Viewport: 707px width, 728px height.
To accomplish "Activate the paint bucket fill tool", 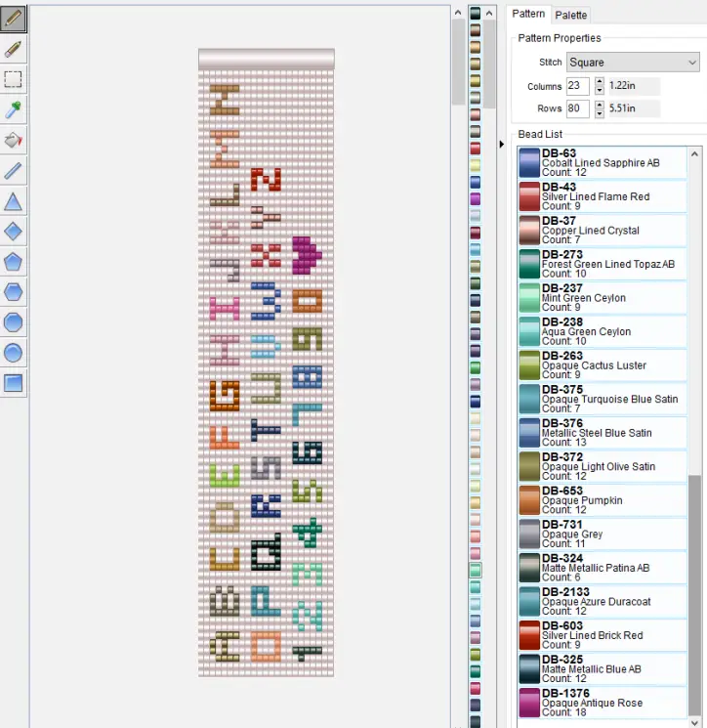I will 14,141.
